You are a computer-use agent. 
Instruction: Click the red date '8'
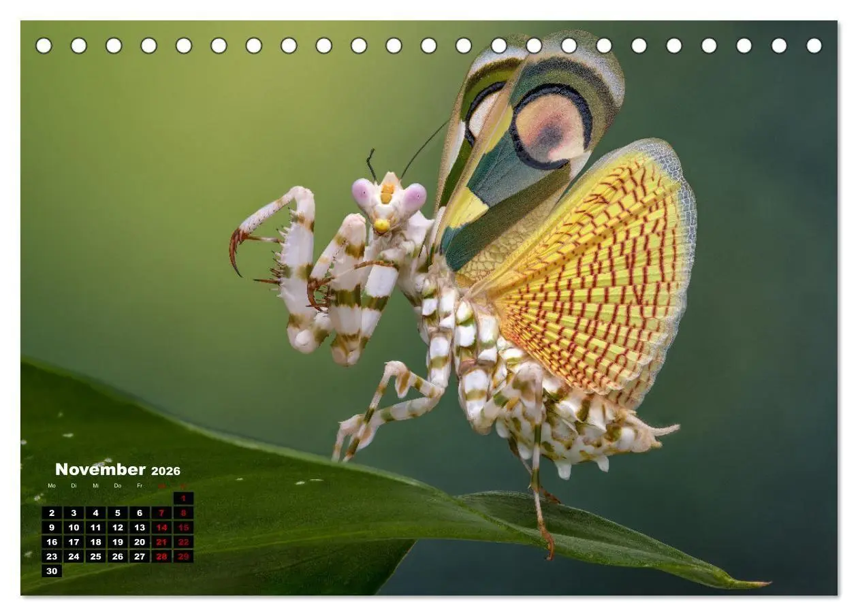tap(183, 513)
